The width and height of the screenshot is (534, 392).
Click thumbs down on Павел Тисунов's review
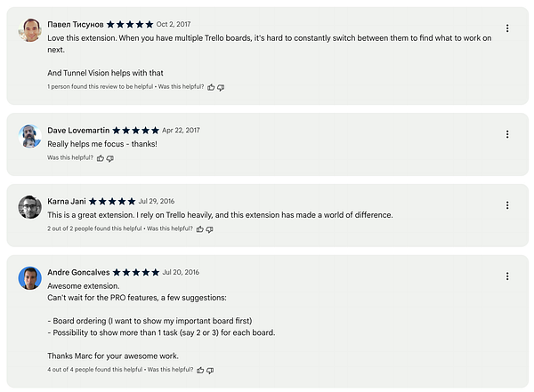click(221, 87)
